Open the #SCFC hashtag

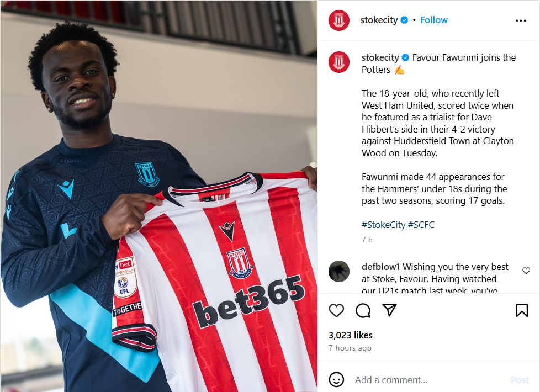[x=421, y=225]
